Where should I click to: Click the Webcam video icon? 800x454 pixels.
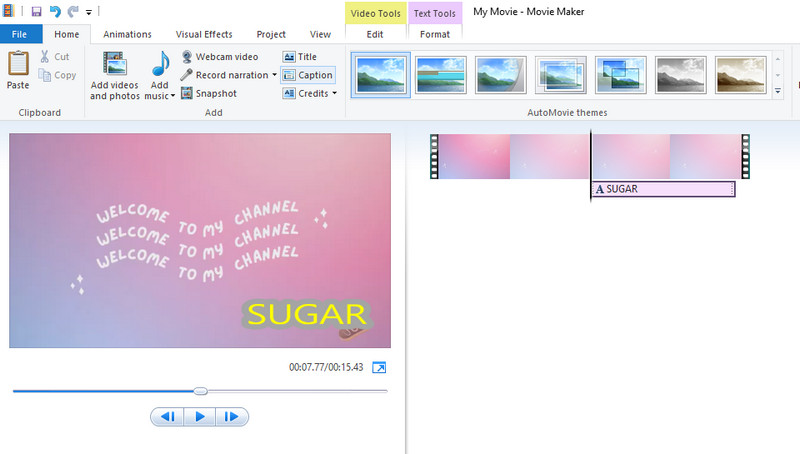[187, 57]
